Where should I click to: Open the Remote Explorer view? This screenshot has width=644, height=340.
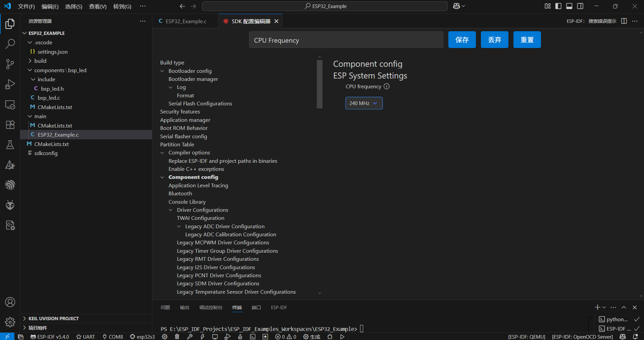[x=10, y=104]
